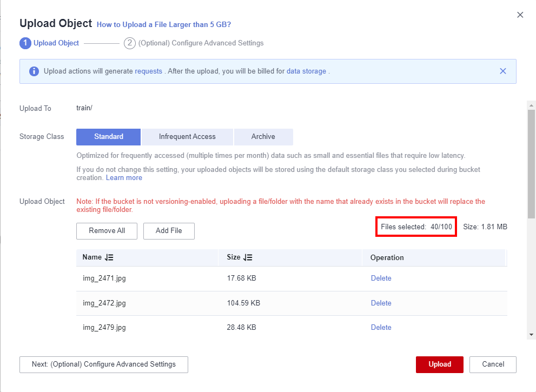Viewport: 536px width, 392px height.
Task: Open How to Upload a File Larger than 5 GB link
Action: [x=164, y=24]
